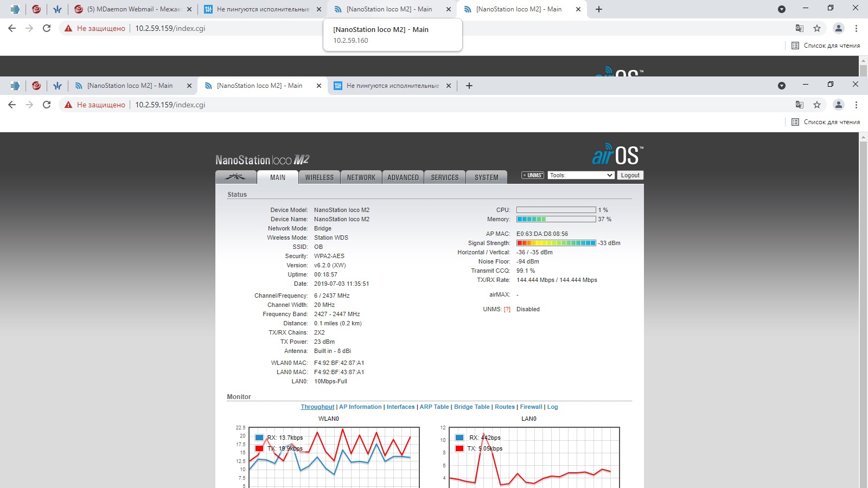Open the SYSTEM tab in airOS
Image resolution: width=868 pixels, height=488 pixels.
[x=486, y=177]
